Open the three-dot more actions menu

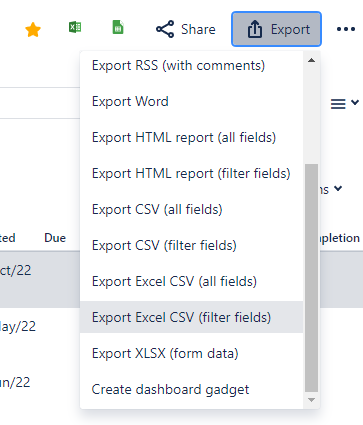coord(346,29)
